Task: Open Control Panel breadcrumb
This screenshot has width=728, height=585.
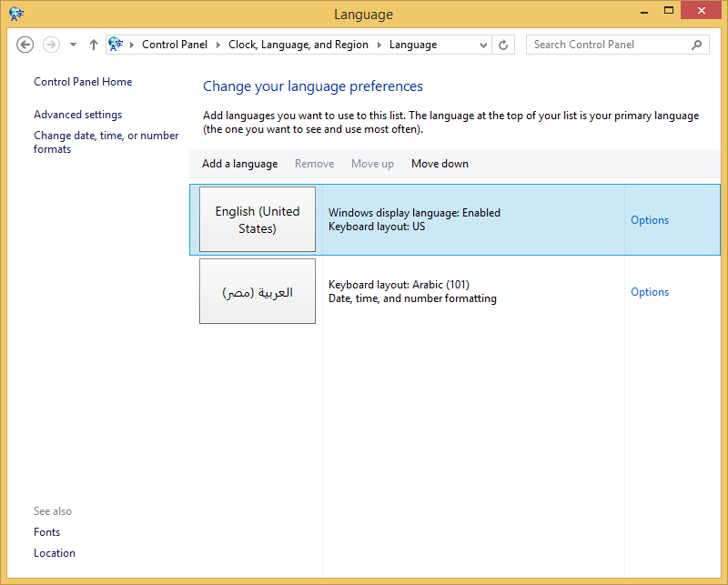Action: (175, 45)
